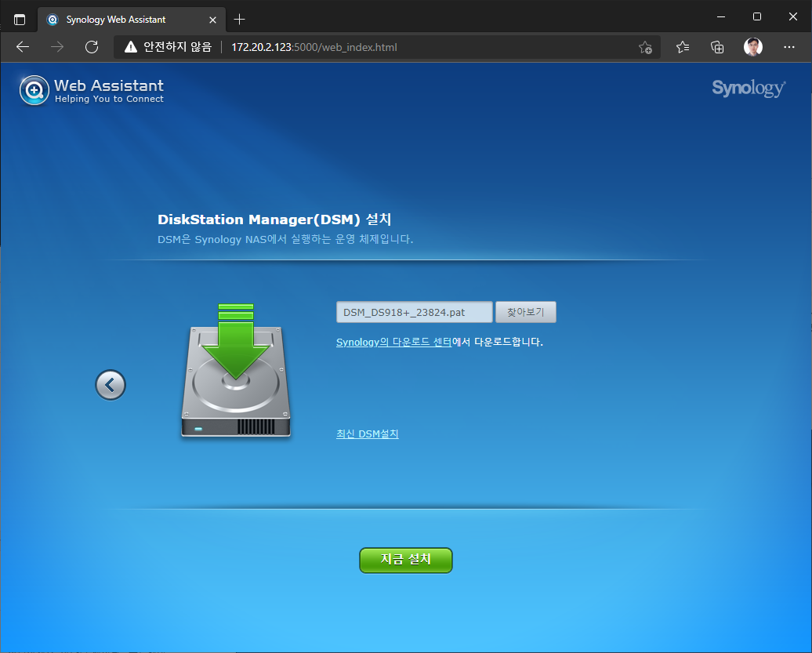Click the DiskStation Manager(DSM) 설치 heading
The height and width of the screenshot is (653, 812).
click(274, 219)
